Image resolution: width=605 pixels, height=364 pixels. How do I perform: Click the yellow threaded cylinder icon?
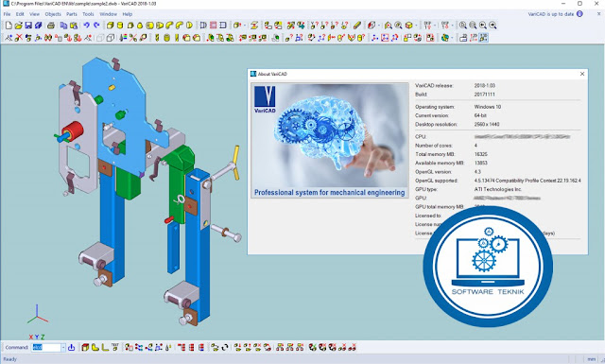pyautogui.click(x=166, y=38)
